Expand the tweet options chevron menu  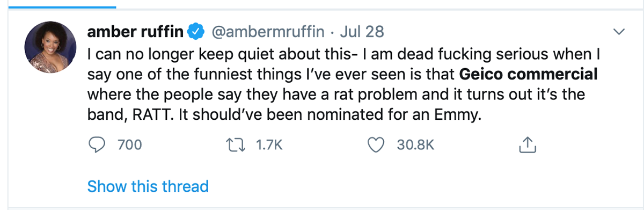click(619, 33)
